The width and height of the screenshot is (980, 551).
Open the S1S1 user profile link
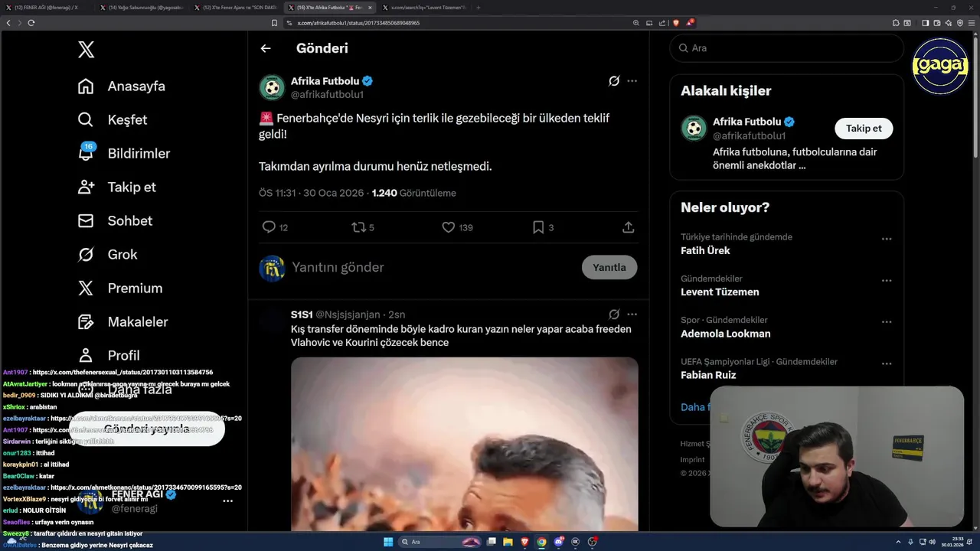302,315
